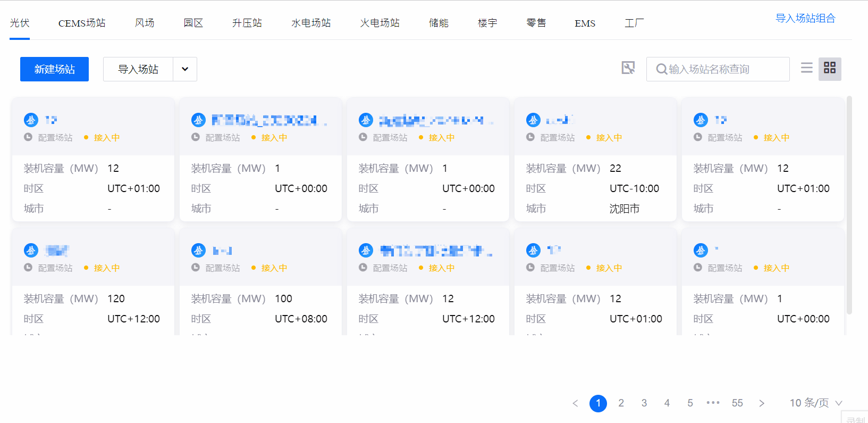Expand the collapsed pagination ellipsis

(713, 403)
